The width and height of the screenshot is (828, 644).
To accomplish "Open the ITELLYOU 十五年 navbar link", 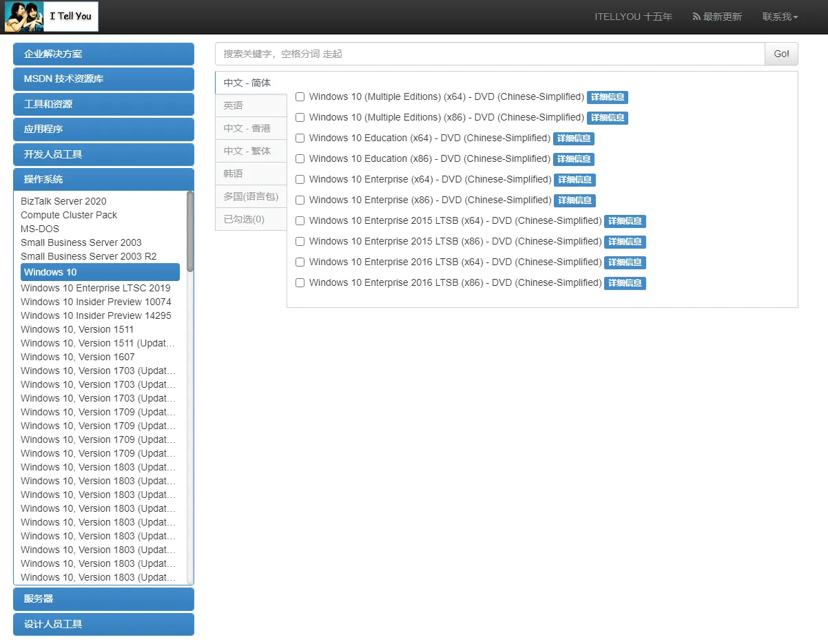I will pyautogui.click(x=633, y=17).
